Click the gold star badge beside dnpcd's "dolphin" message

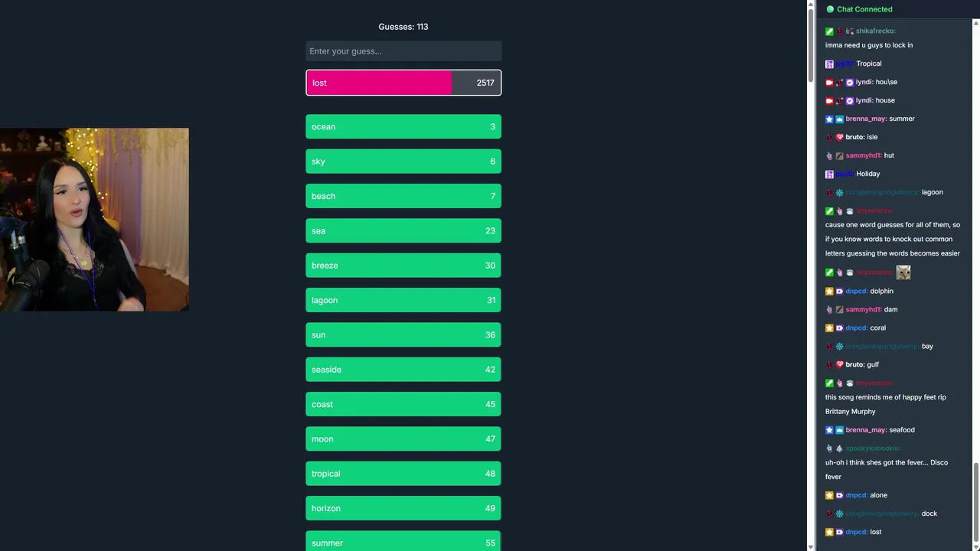coord(829,291)
